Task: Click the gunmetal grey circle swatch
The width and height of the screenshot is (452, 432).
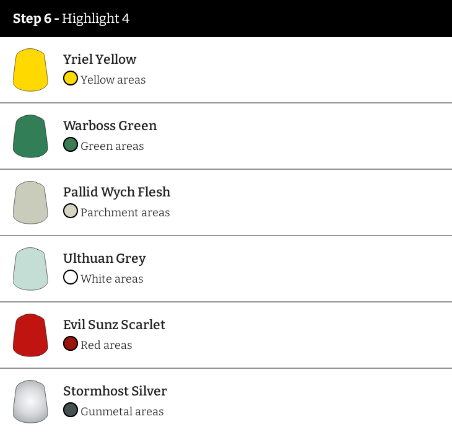Action: [70, 410]
